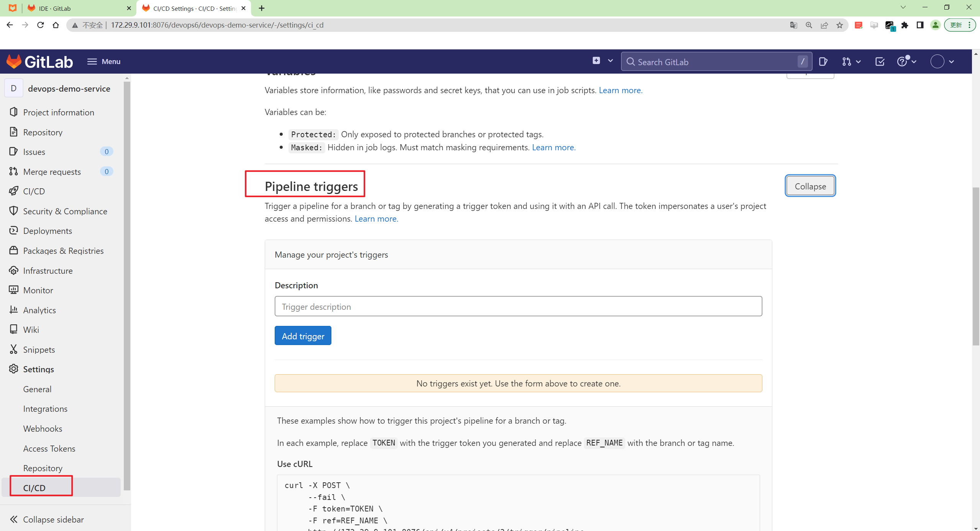Screen dimensions: 980x531
Task: Open the Help question mark menu
Action: tap(906, 61)
